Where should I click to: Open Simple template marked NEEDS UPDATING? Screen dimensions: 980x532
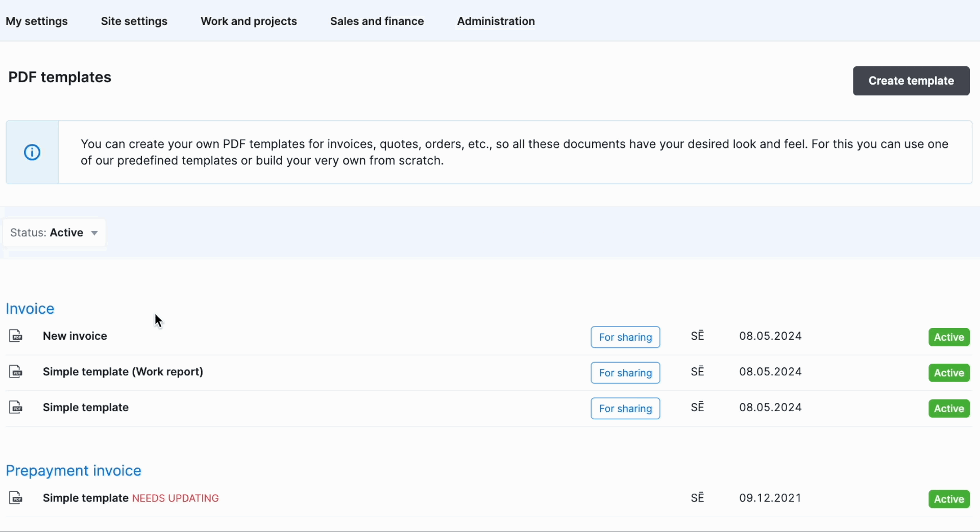(x=85, y=498)
